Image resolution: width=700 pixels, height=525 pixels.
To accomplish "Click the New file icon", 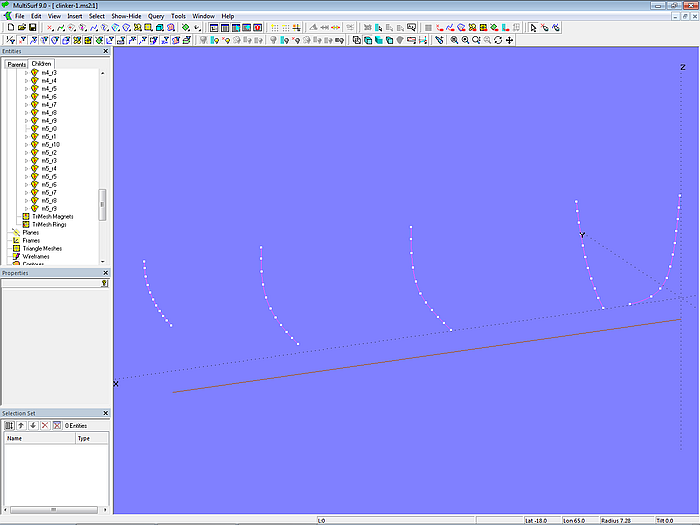I will click(x=9, y=27).
